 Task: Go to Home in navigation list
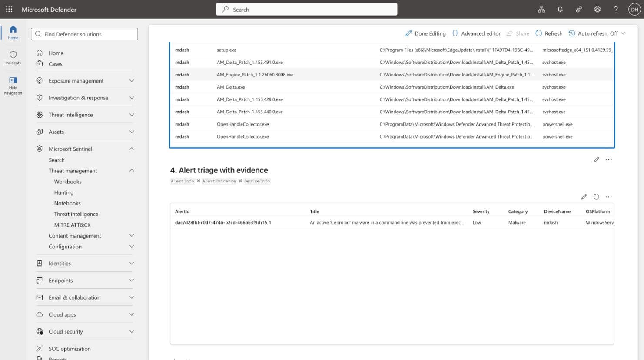tap(56, 53)
